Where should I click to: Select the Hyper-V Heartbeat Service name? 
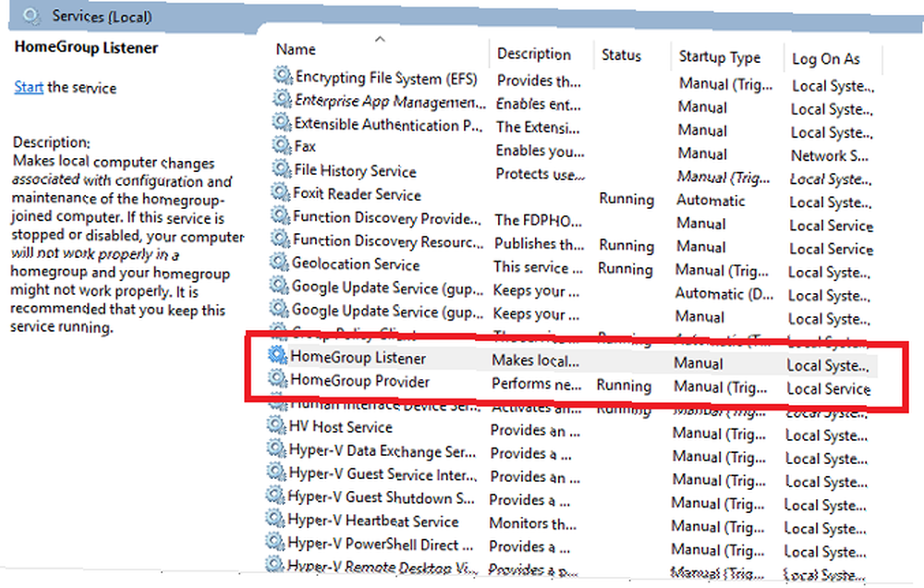click(373, 521)
